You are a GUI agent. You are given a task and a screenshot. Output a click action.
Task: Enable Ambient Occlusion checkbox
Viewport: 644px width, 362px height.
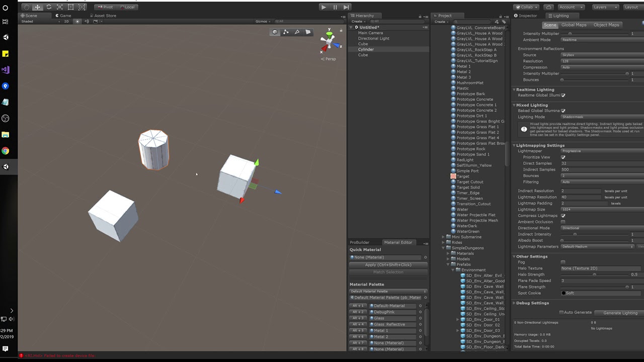(x=563, y=222)
